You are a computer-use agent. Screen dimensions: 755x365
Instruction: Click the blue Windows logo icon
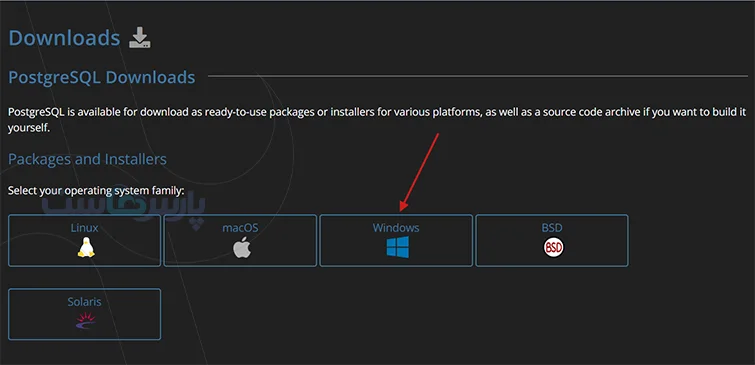[x=397, y=247]
